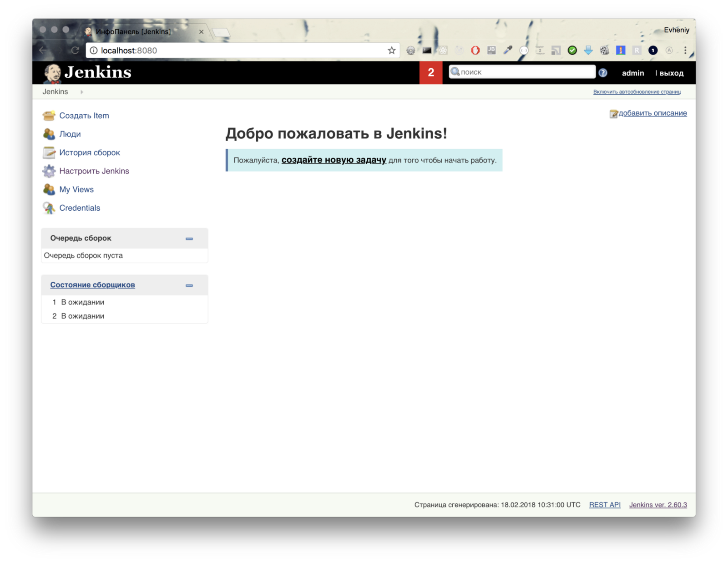Open История сборок notepad icon

pos(49,152)
